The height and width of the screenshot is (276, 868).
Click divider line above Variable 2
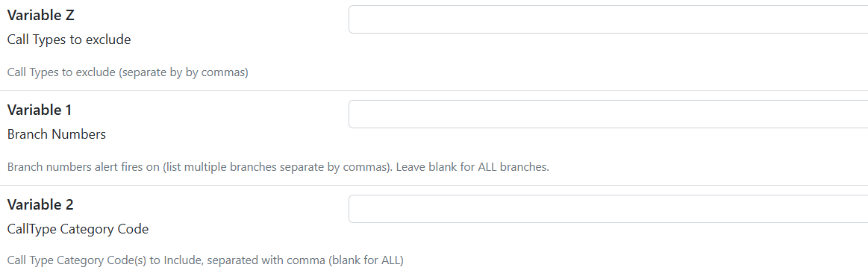pos(434,185)
